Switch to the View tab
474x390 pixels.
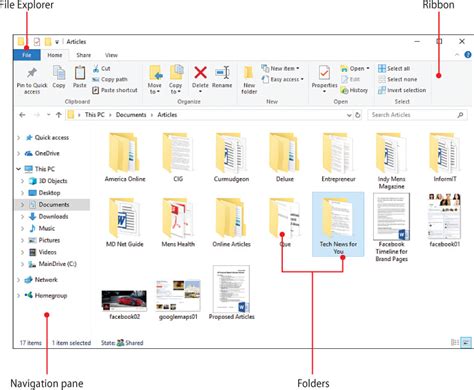point(111,55)
